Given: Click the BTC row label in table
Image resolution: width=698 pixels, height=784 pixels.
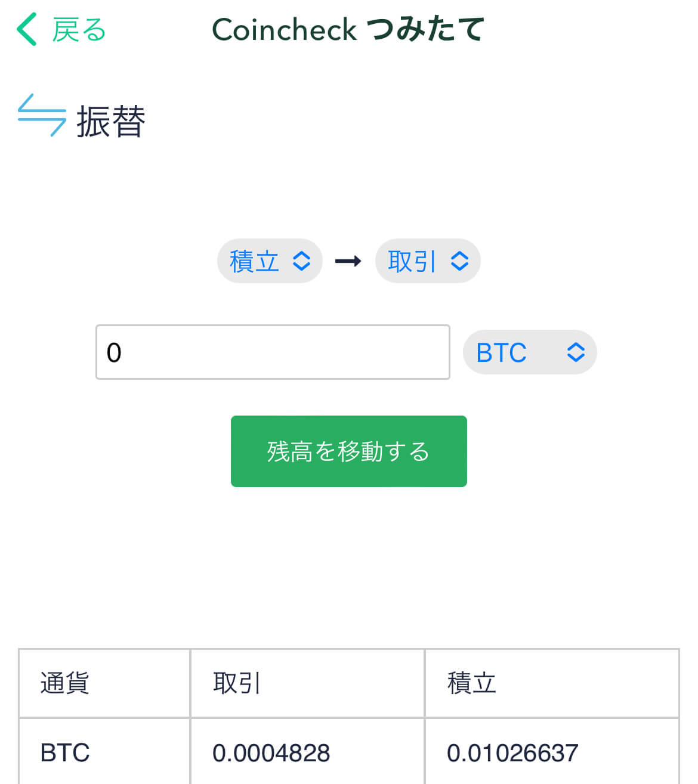Looking at the screenshot, I should click(65, 753).
